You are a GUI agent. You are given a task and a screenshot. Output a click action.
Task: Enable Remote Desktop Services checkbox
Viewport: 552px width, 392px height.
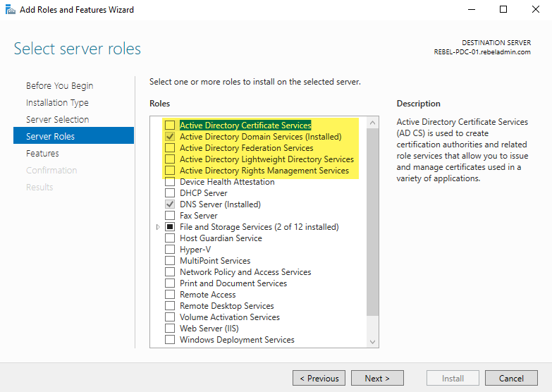tap(170, 306)
